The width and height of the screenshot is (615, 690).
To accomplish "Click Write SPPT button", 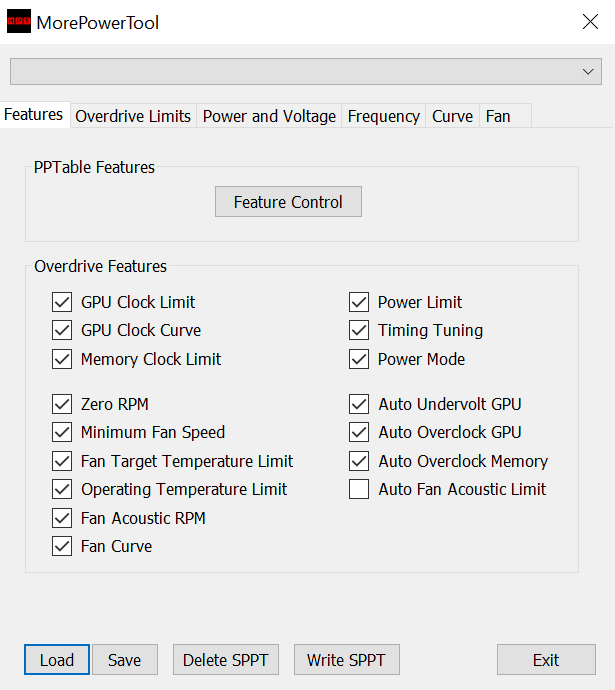I will 347,660.
